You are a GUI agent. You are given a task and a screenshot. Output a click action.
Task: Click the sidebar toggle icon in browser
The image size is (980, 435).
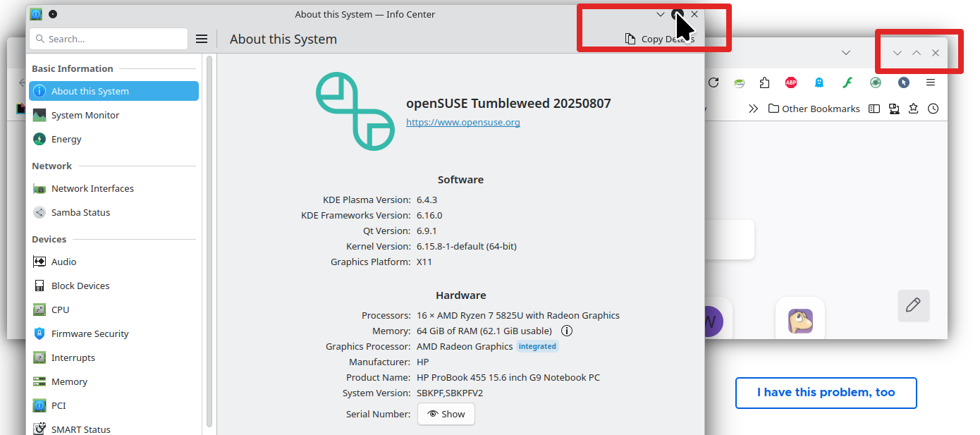point(874,109)
